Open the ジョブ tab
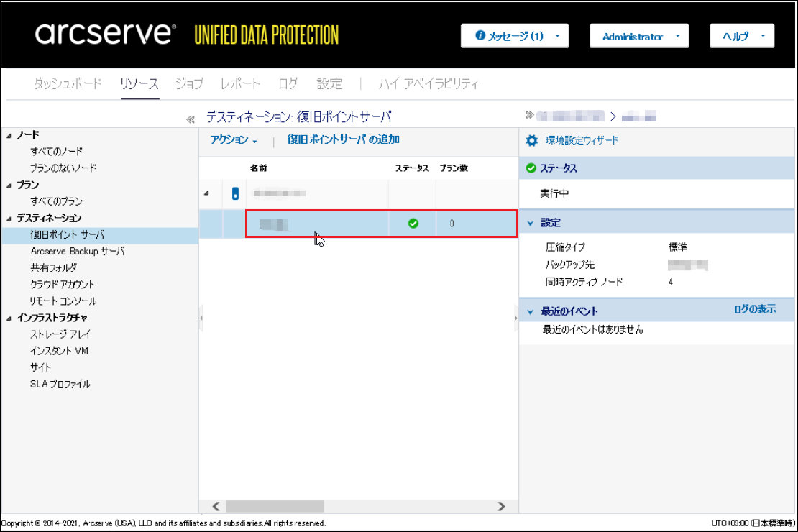798x532 pixels. coord(189,84)
